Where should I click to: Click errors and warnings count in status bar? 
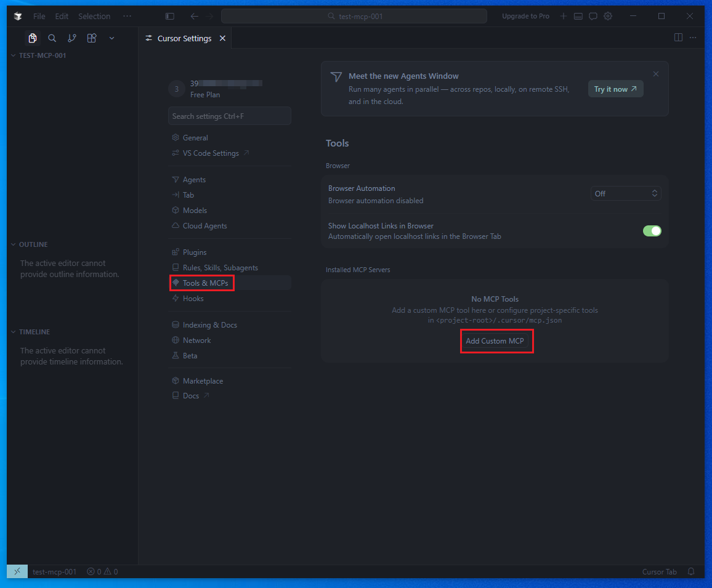pos(103,571)
